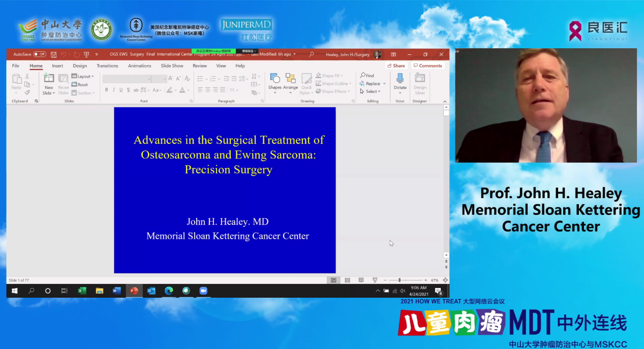Open the Arrange menu
Viewport: 644px width, 349px height.
pos(291,84)
